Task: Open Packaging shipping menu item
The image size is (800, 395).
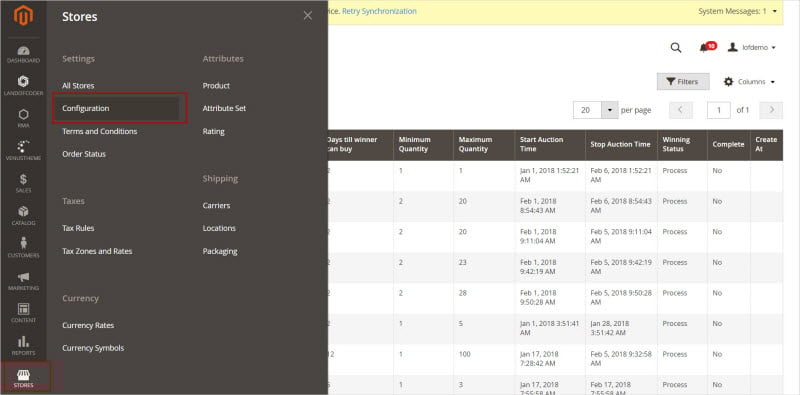Action: point(220,251)
